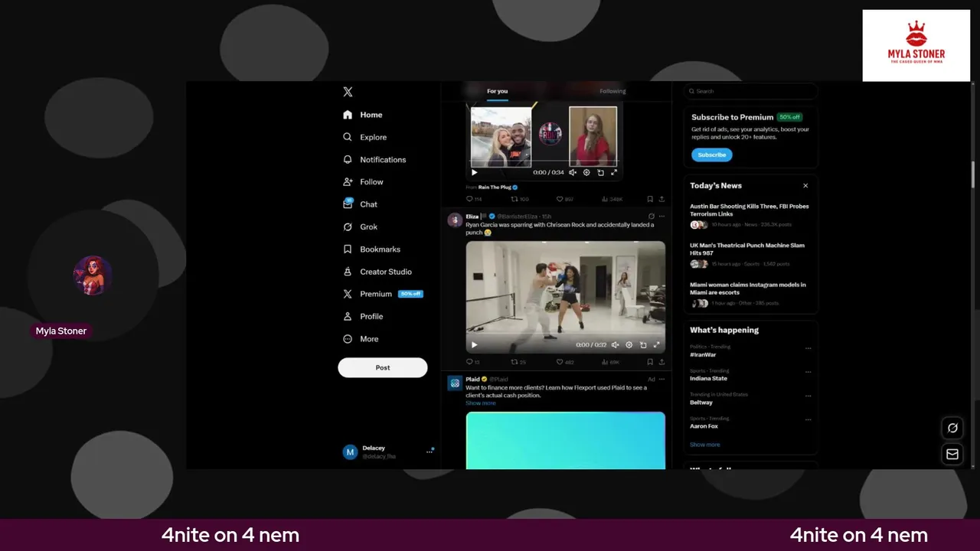Open Miami woman Instagram models story
The width and height of the screenshot is (980, 551).
[x=750, y=294]
